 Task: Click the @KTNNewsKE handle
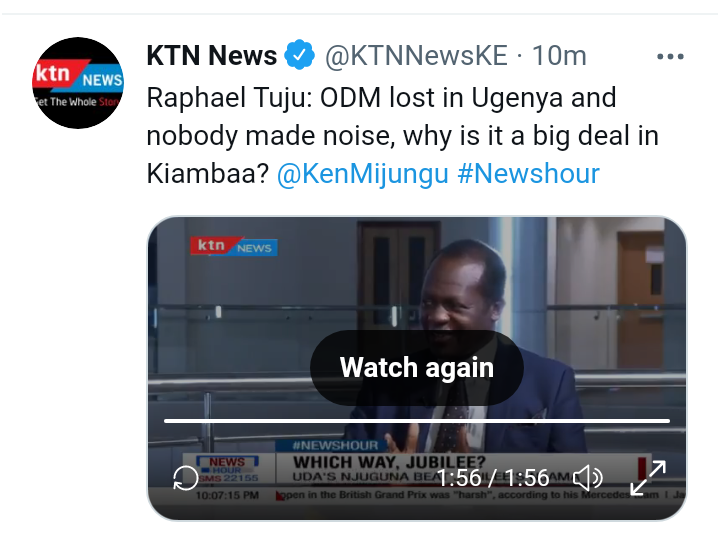click(416, 56)
